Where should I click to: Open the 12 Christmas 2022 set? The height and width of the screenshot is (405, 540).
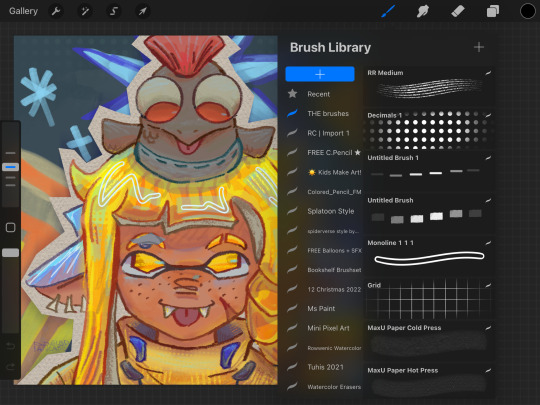pyautogui.click(x=324, y=289)
